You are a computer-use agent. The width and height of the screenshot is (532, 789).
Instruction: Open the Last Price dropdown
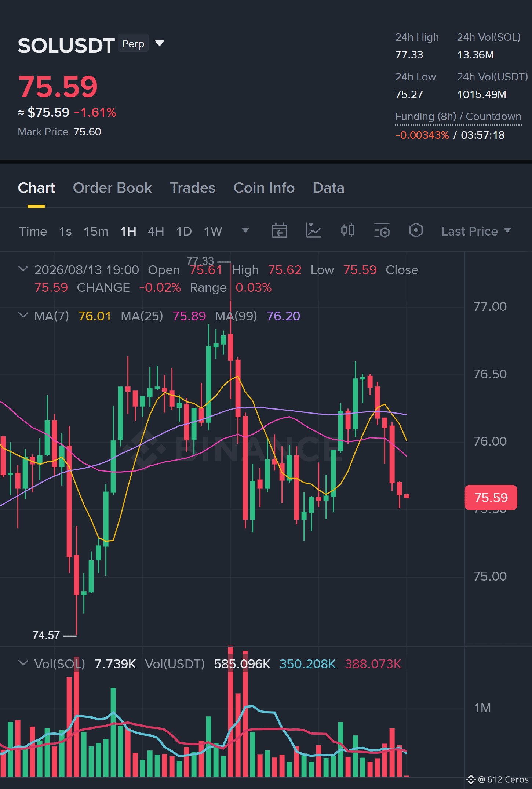(x=476, y=231)
